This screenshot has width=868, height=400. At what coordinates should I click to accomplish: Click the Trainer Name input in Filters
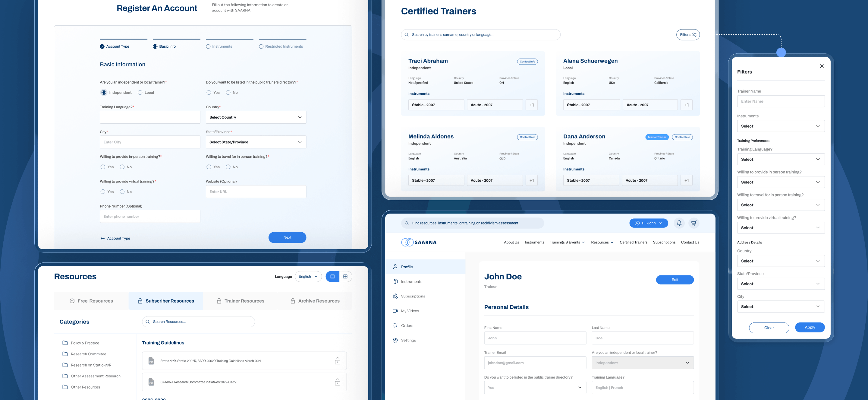781,101
